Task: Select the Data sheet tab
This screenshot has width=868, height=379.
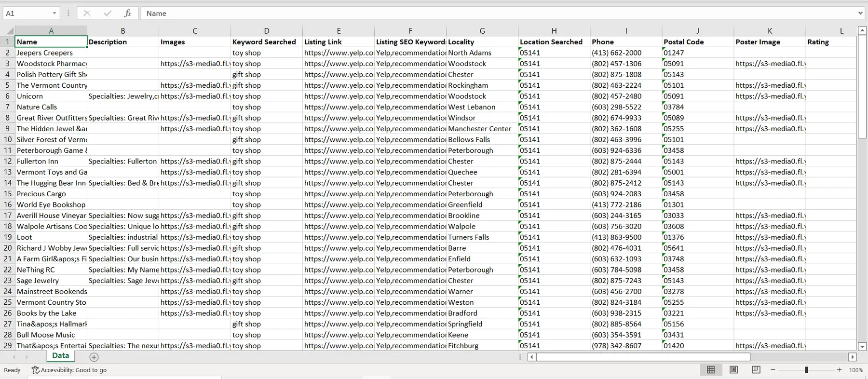Action: coord(60,356)
